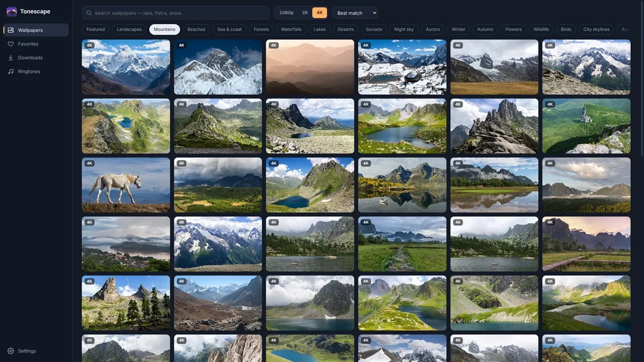Switch to the Landscapes category
Viewport: 644px width, 362px height.
(x=129, y=29)
